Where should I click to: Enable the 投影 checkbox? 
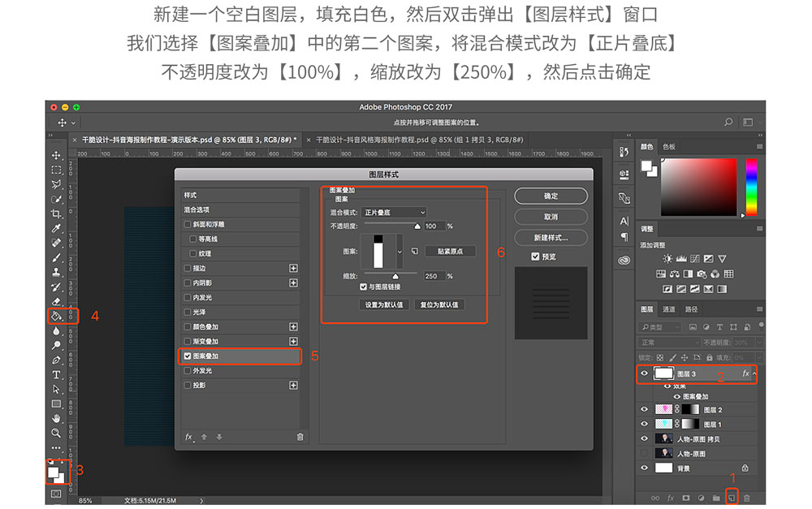tap(188, 386)
